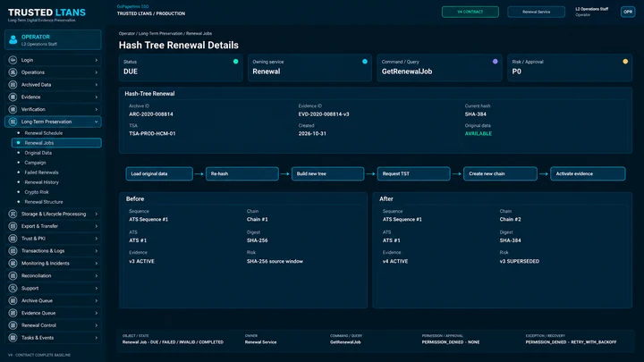The height and width of the screenshot is (362, 644).
Task: Click the Evidence Queue icon
Action: point(13,313)
